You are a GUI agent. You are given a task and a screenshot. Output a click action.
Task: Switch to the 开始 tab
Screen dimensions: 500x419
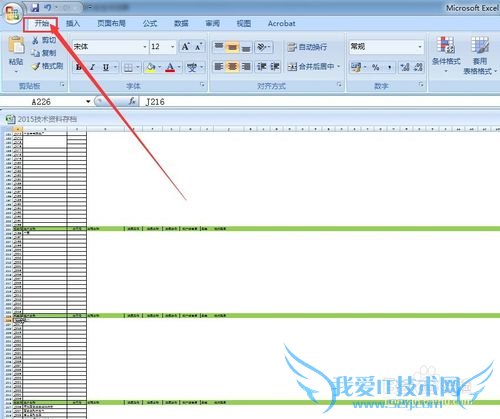click(x=42, y=23)
